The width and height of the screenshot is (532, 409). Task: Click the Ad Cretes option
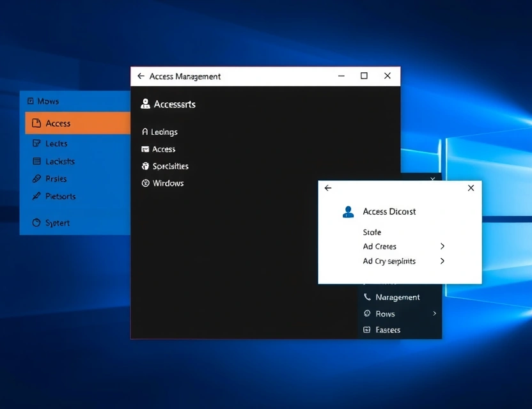click(x=379, y=247)
